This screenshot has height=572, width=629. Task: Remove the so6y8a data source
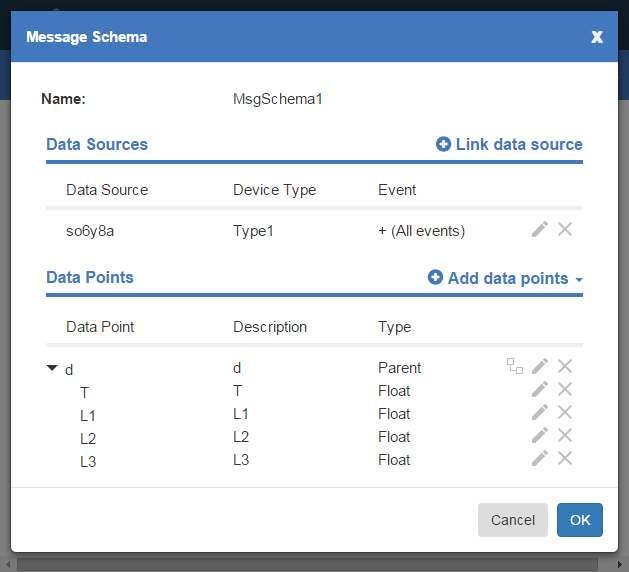pos(565,230)
